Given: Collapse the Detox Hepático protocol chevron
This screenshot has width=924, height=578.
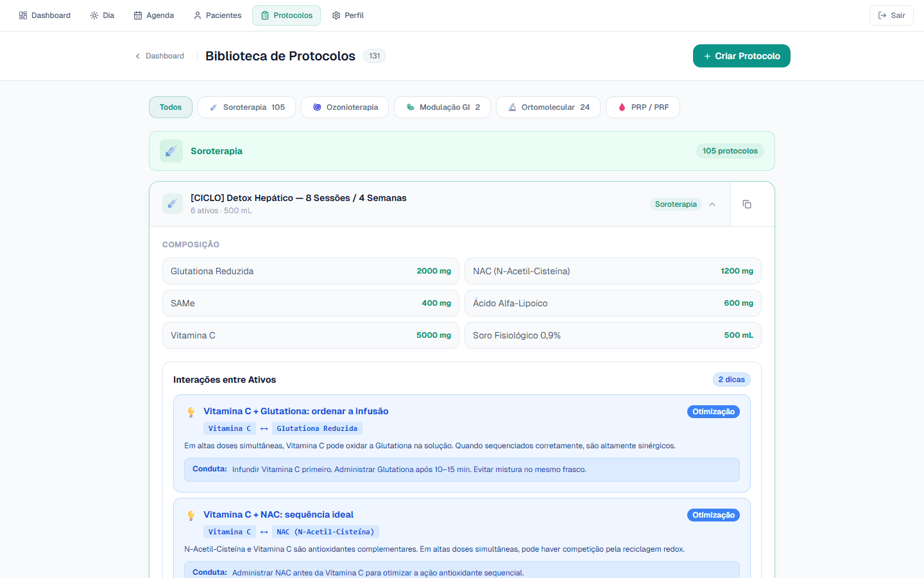Looking at the screenshot, I should (712, 204).
